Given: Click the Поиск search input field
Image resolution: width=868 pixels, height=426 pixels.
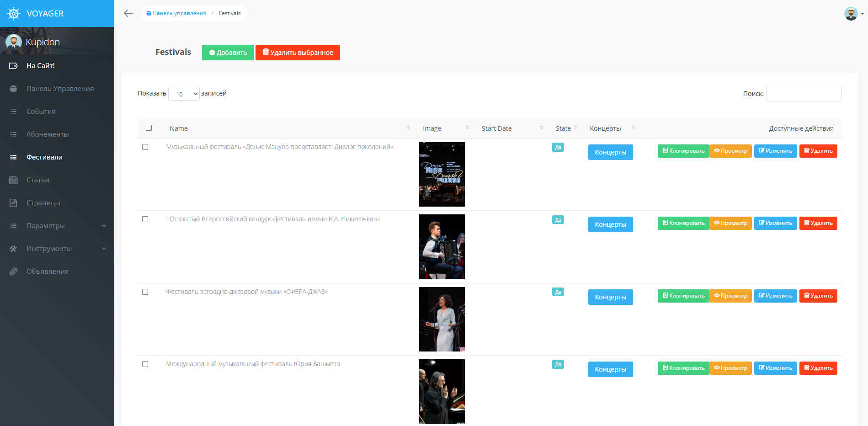Looking at the screenshot, I should pos(804,94).
